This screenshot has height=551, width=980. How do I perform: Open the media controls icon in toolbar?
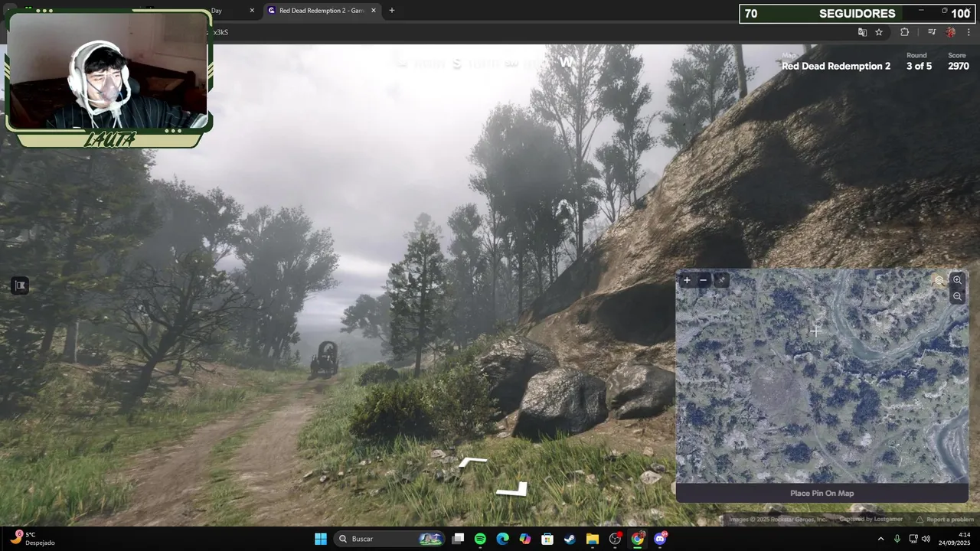coord(931,32)
